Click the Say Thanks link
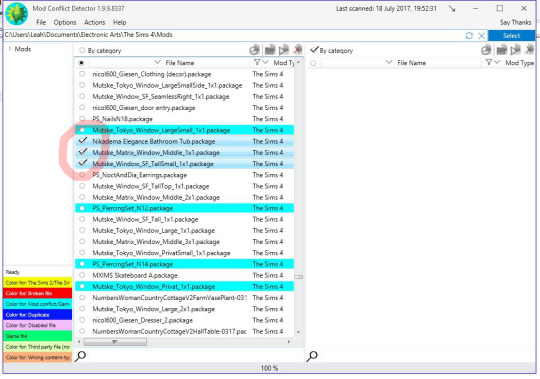The height and width of the screenshot is (379, 540). tap(515, 22)
